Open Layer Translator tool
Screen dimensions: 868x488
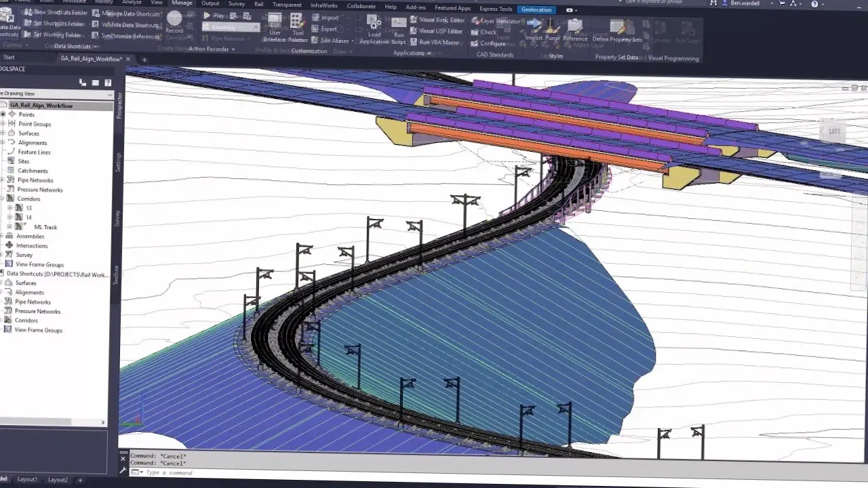coord(496,22)
